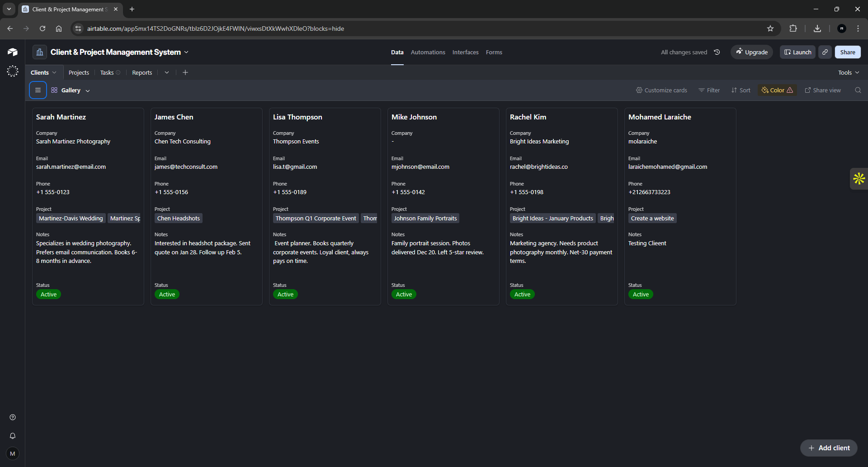Open Customize cards settings
The width and height of the screenshot is (868, 467).
coord(661,90)
